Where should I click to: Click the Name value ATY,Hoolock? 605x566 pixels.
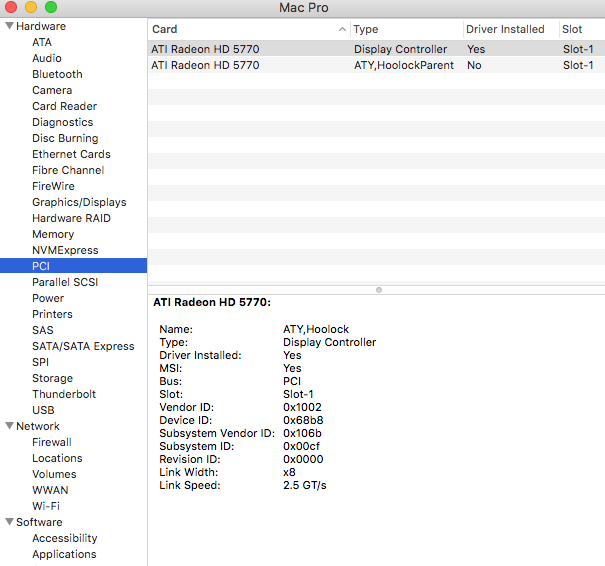[316, 329]
